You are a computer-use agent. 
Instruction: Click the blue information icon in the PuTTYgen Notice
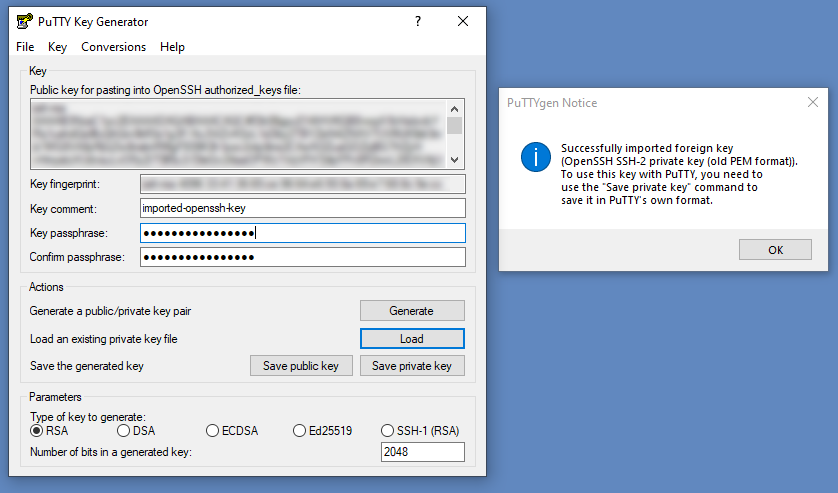click(x=536, y=157)
